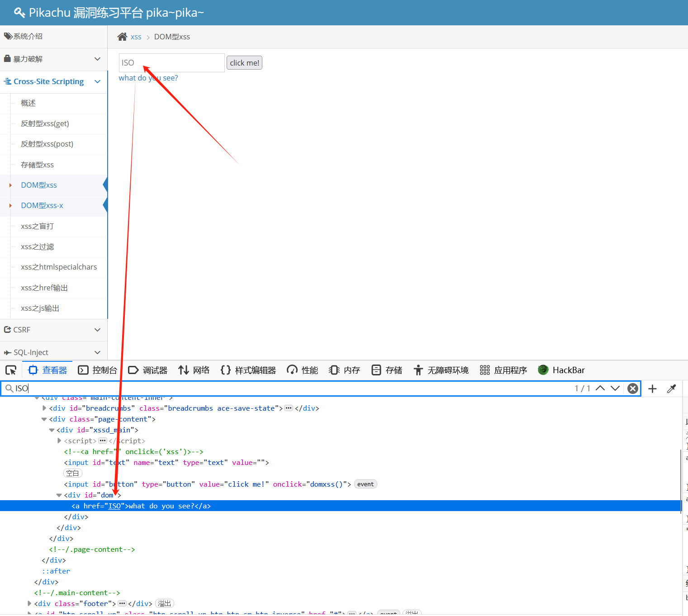Select the highlighted a href="ISO" node
688x616 pixels.
coord(340,506)
